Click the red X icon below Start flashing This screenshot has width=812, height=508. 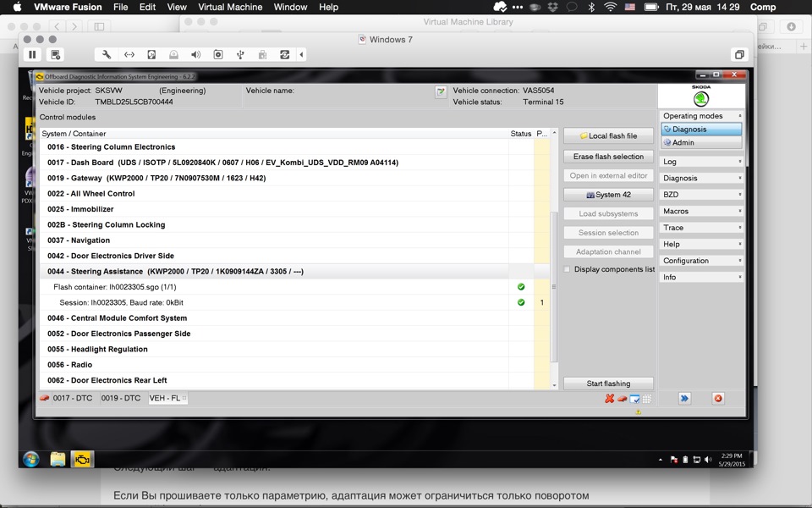(x=610, y=398)
